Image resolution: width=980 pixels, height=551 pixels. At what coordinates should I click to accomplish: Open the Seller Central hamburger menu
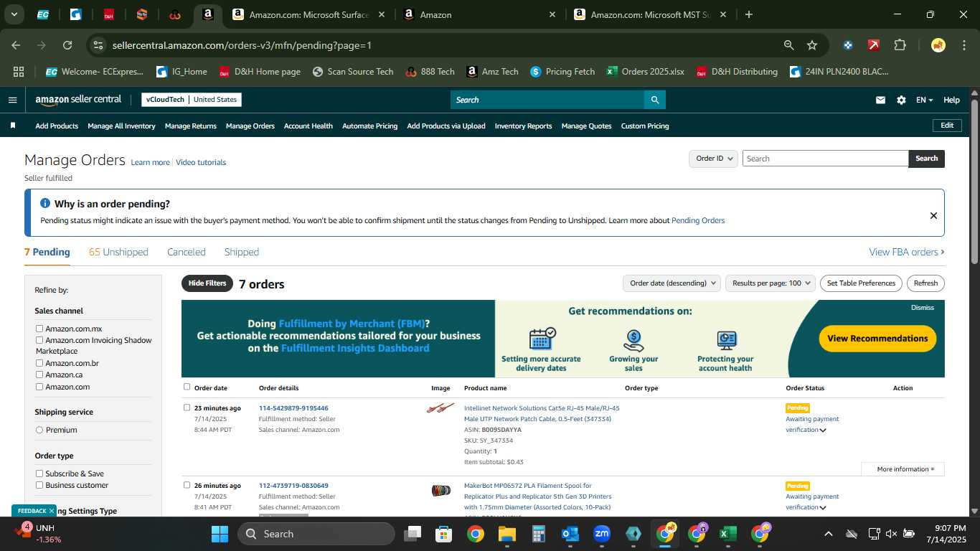pyautogui.click(x=12, y=100)
